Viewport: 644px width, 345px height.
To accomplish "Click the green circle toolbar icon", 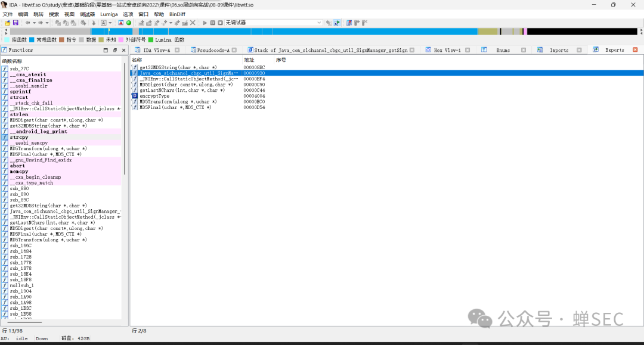I will click(129, 23).
